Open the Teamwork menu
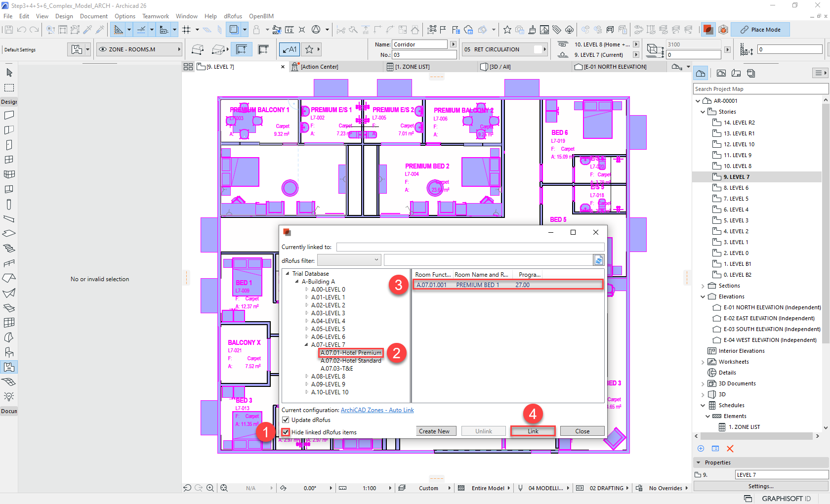 [x=155, y=16]
